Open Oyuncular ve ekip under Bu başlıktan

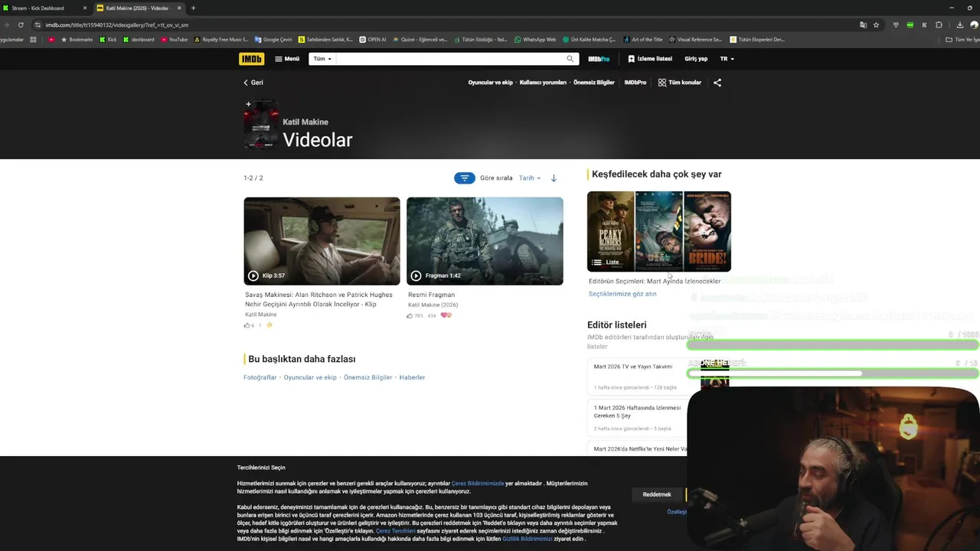(310, 377)
